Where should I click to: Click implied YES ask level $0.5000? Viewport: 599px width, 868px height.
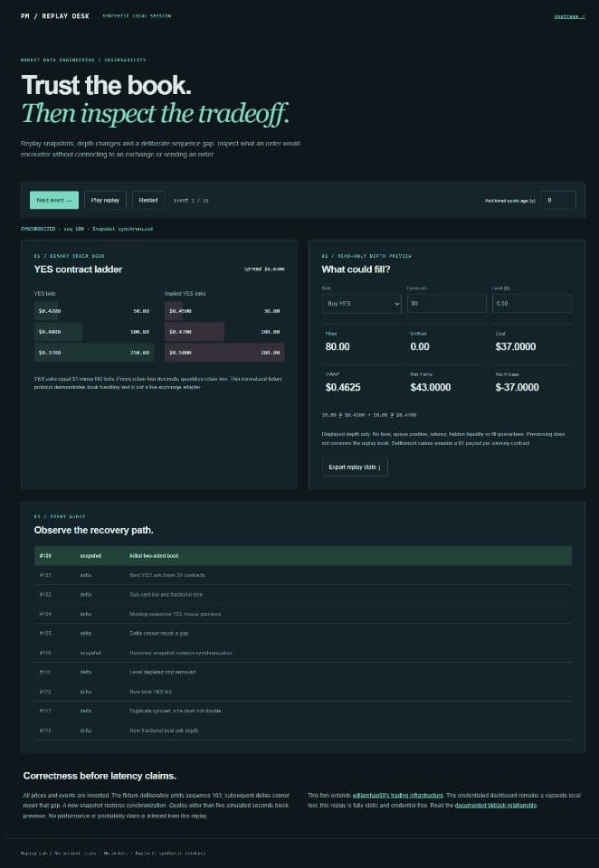click(224, 352)
